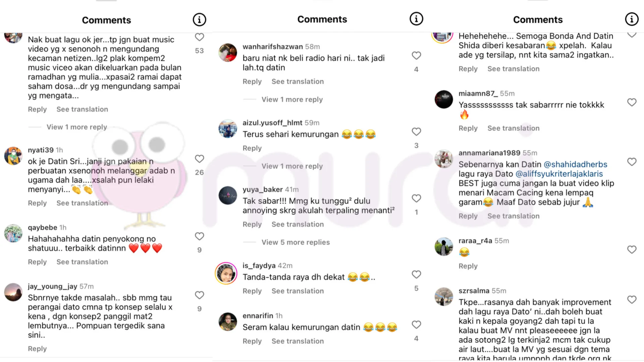See translation of ennarifin's comment
The width and height of the screenshot is (644, 362).
pos(298,341)
